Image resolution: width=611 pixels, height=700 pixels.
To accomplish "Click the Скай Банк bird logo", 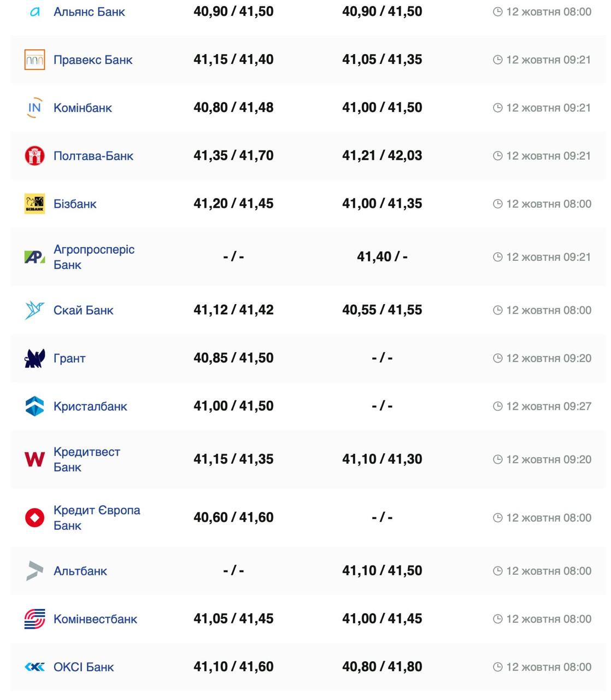I will point(34,310).
